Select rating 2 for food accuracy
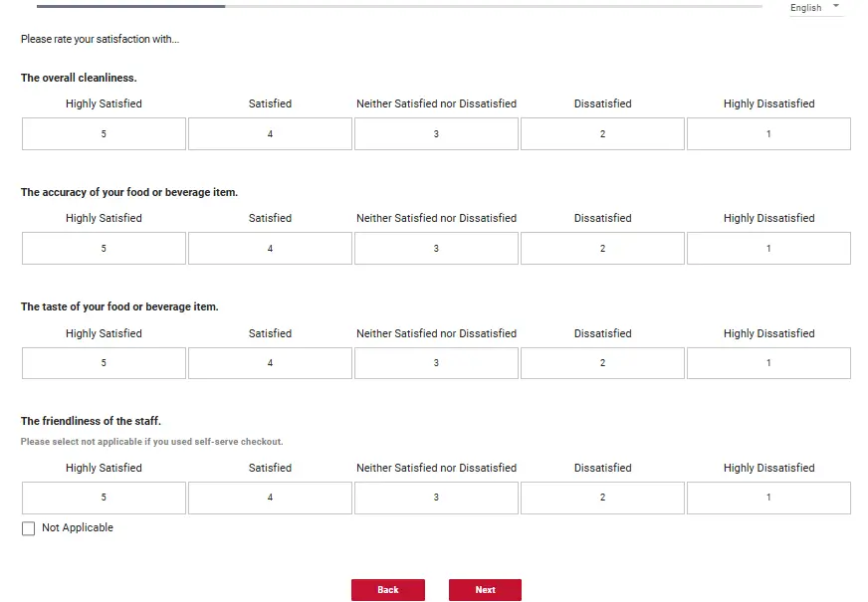The image size is (868, 602). (x=602, y=249)
